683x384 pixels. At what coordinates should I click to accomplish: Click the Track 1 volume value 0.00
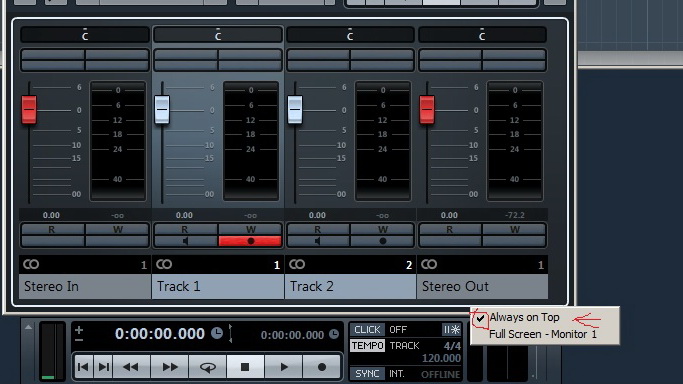tap(184, 216)
